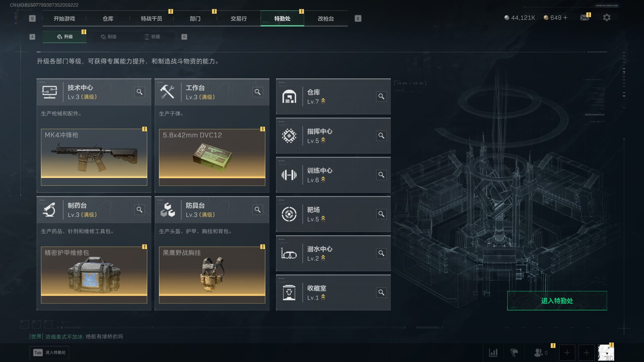Select the 收藏 sub-tab
This screenshot has height=362, width=644.
pos(152,37)
